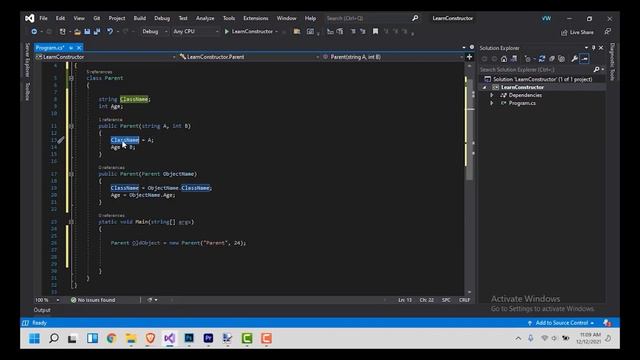Start debugging with LearnConstructor run button
640x360 pixels.
[248, 31]
